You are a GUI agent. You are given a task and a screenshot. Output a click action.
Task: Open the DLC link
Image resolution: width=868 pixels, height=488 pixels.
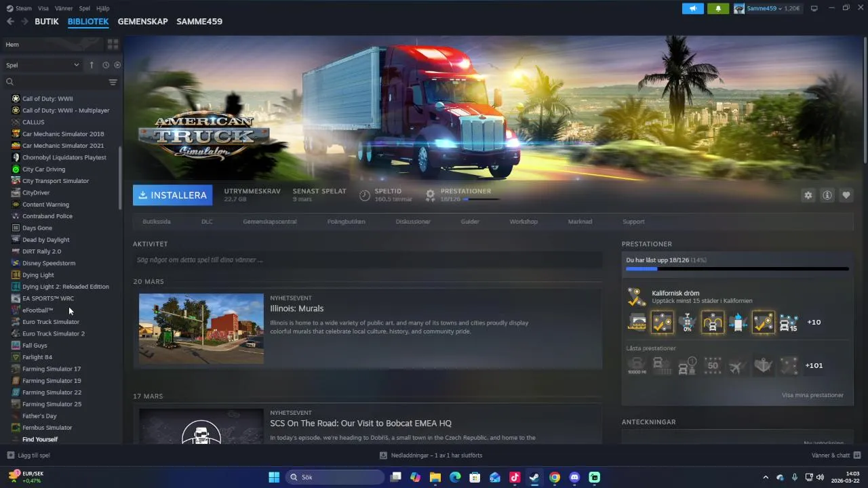click(207, 222)
